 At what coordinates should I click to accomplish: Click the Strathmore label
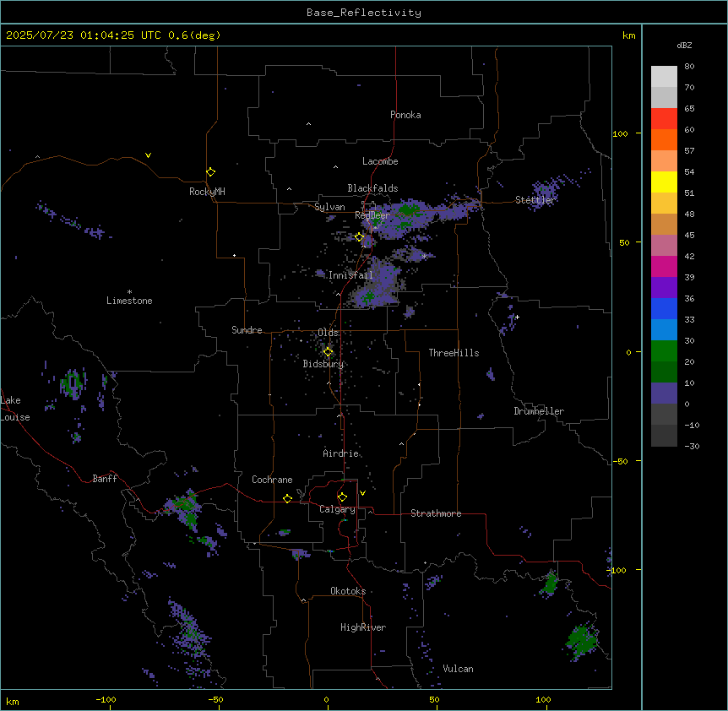point(436,513)
